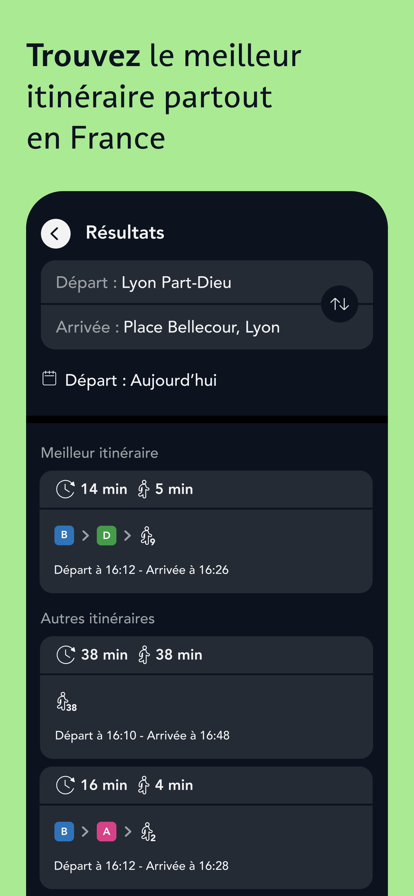Edit the Départ field showing Lyon Part-Dieu
Image resolution: width=414 pixels, height=896 pixels.
click(x=207, y=282)
